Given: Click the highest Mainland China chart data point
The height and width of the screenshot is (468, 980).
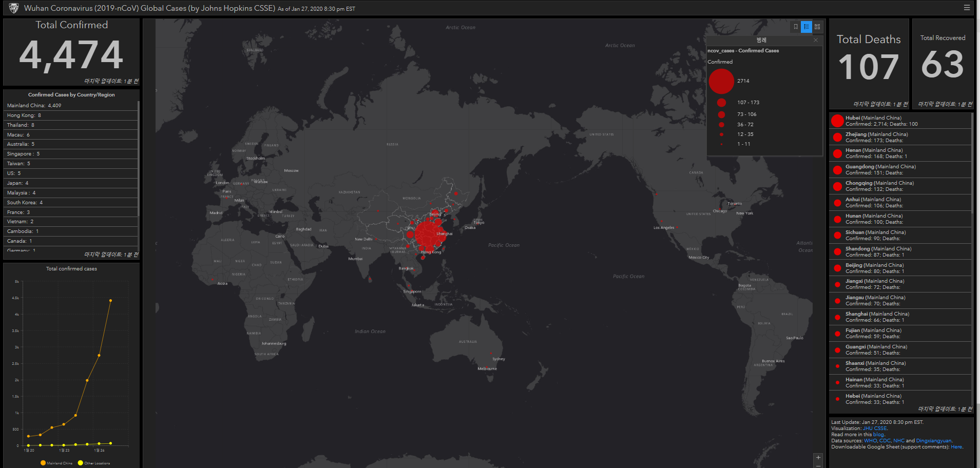Looking at the screenshot, I should click(x=110, y=301).
